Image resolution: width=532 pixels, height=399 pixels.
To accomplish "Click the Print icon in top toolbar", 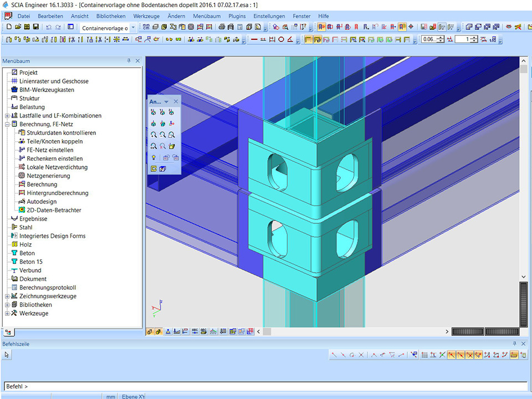I will (x=222, y=27).
